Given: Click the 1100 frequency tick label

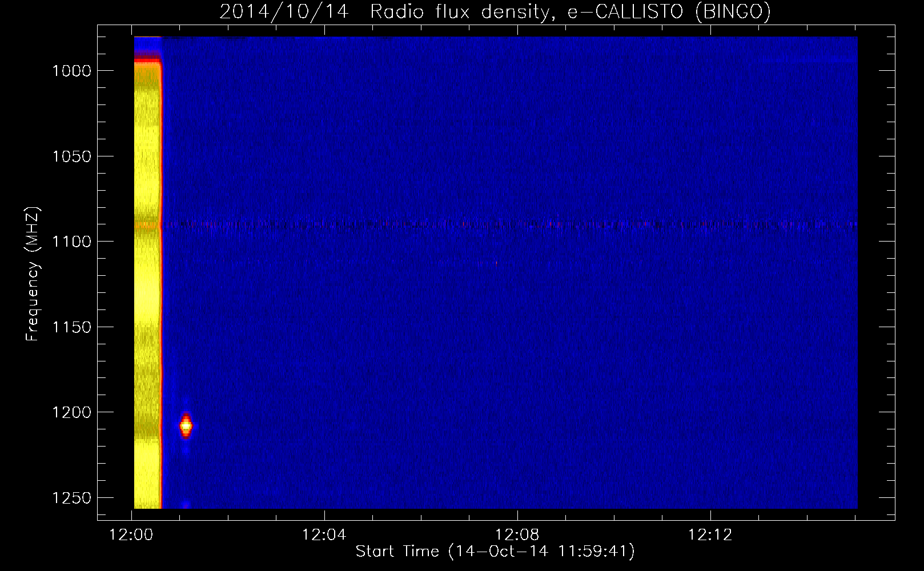Looking at the screenshot, I should (71, 242).
